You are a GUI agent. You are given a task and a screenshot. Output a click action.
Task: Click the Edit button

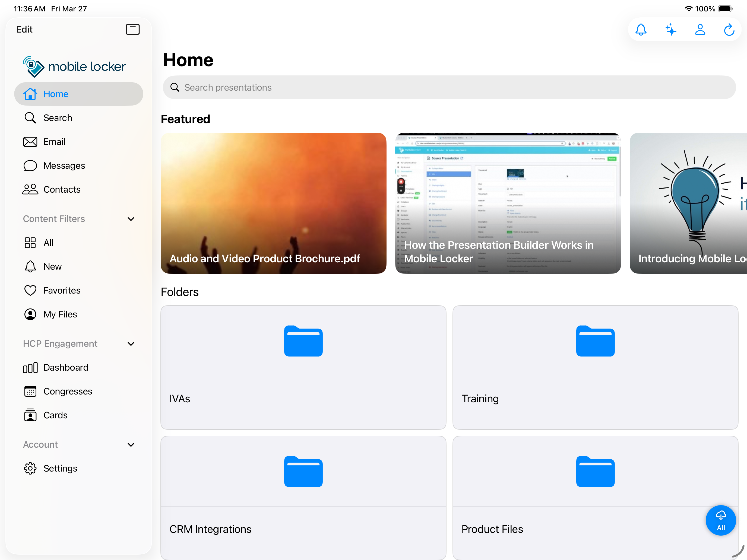coord(24,29)
